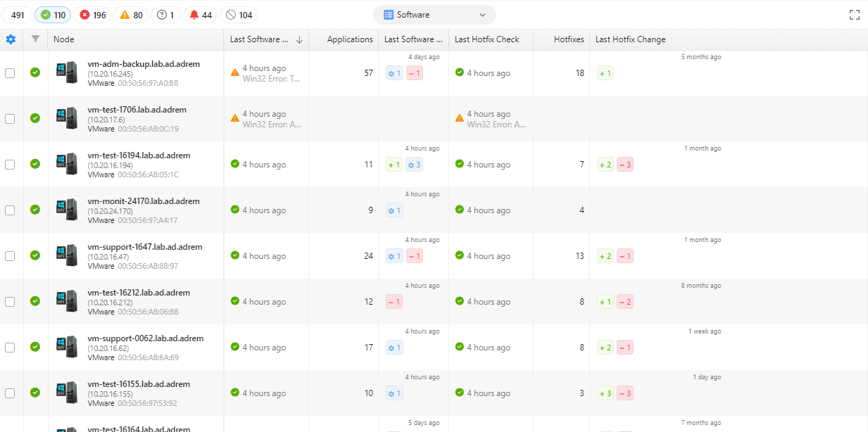Screen dimensions: 868x432
Task: Click MAC address 00:50:56:AB:6A:69
Action: 148,357
